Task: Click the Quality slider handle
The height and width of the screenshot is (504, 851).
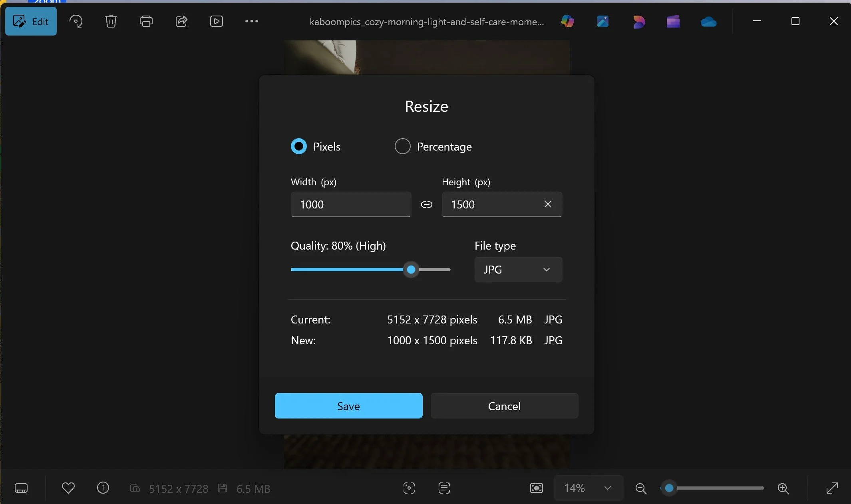Action: [x=411, y=270]
